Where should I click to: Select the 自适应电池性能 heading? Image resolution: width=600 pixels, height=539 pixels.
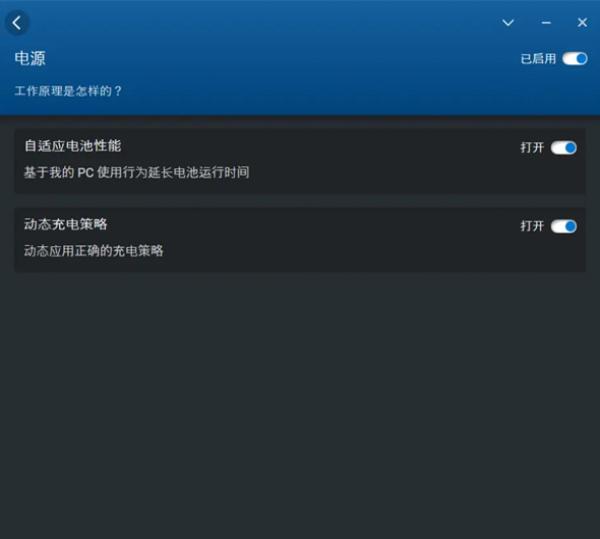tap(73, 146)
